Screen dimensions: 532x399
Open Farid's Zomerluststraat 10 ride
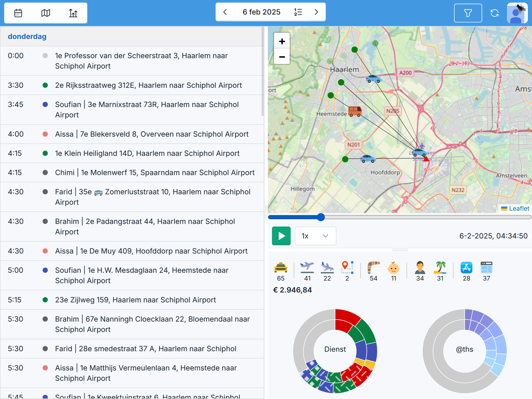[132, 197]
